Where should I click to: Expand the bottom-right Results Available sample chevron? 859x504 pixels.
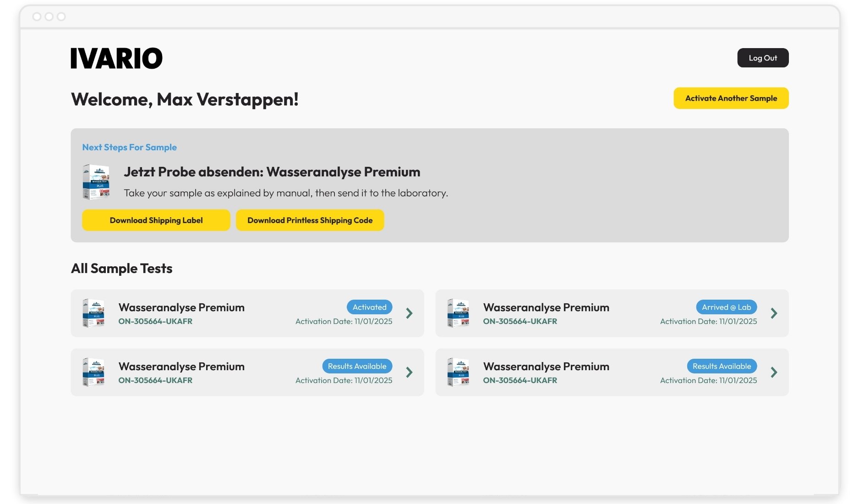(x=774, y=372)
